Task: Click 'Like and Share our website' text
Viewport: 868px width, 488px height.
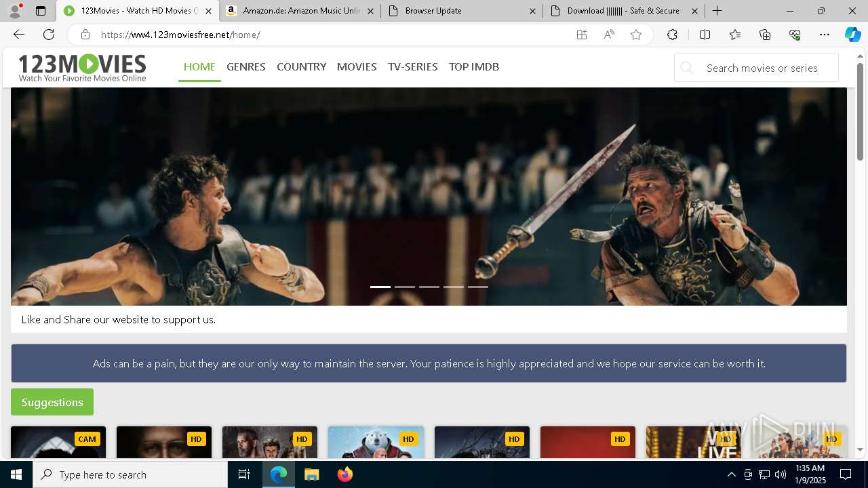Action: tap(119, 319)
